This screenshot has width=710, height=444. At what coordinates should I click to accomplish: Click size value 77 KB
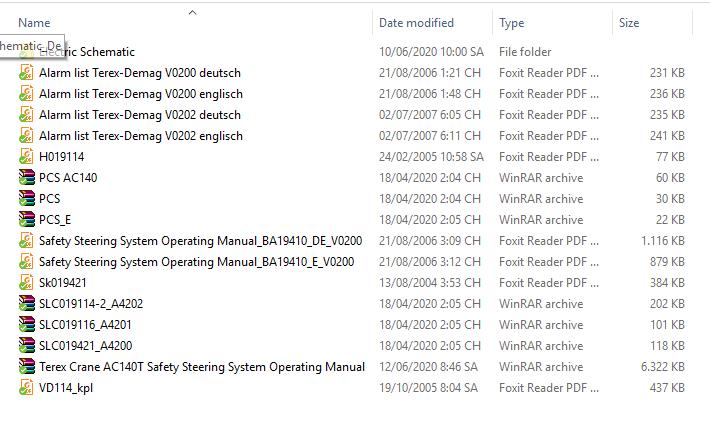670,157
